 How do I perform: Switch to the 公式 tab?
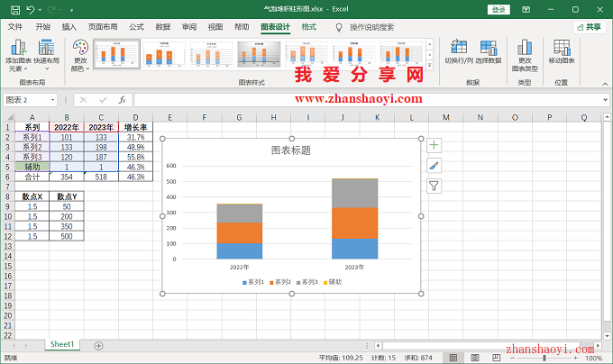coord(136,27)
